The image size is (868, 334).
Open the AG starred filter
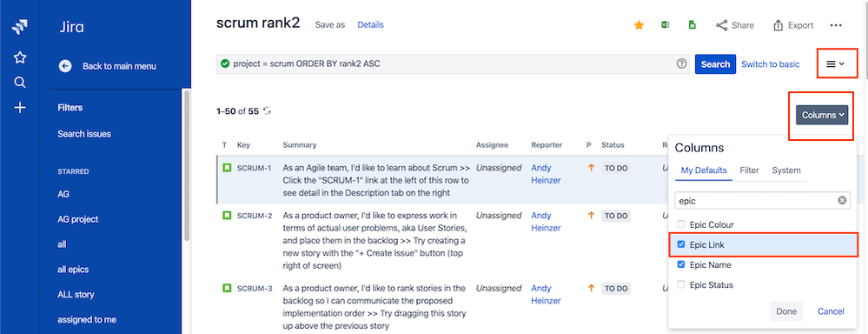(x=63, y=195)
